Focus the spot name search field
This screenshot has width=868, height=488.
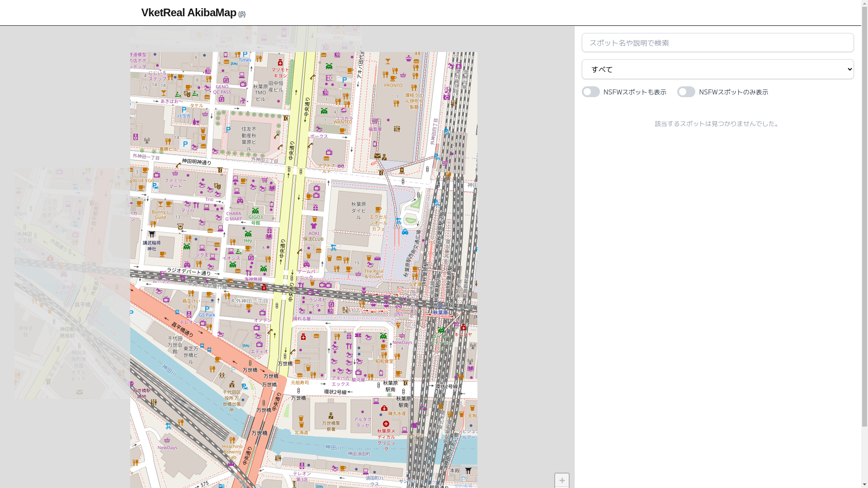coord(717,42)
